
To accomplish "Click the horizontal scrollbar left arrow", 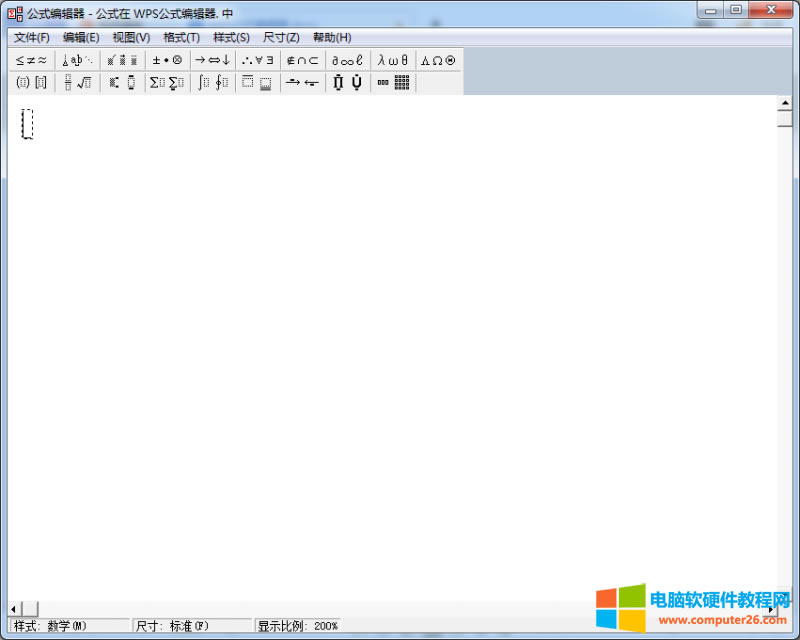I will pyautogui.click(x=14, y=609).
